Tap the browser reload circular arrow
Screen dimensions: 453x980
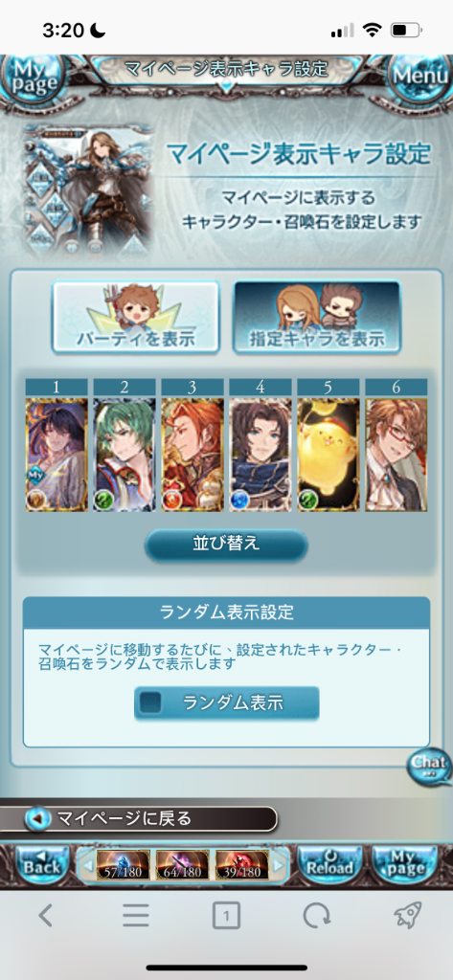(316, 916)
